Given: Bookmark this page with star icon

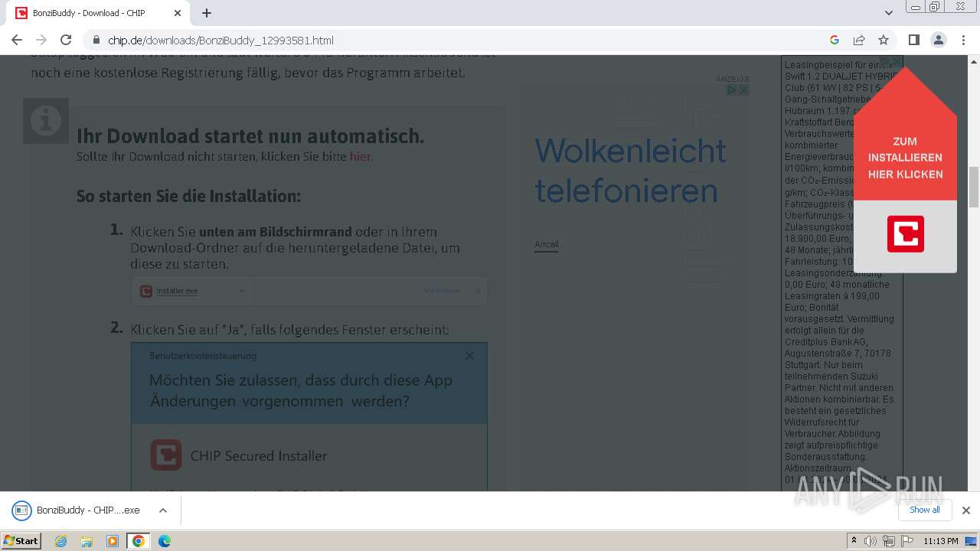Looking at the screenshot, I should tap(884, 40).
